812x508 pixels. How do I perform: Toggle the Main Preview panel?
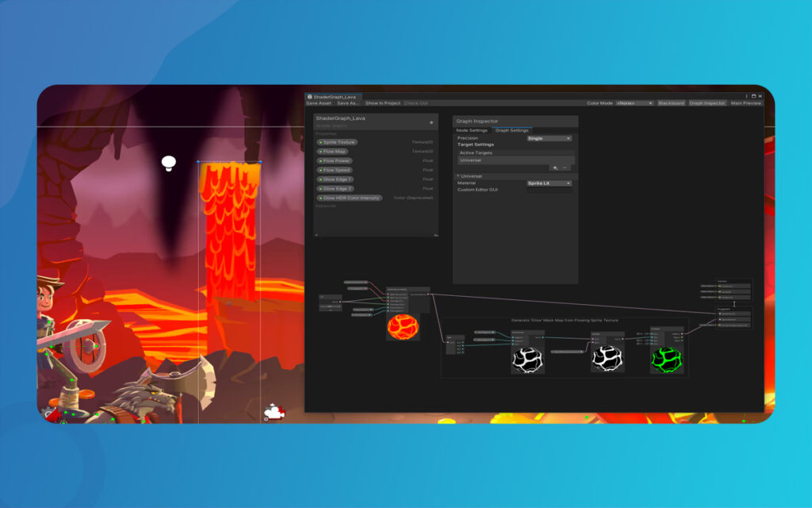pyautogui.click(x=745, y=103)
